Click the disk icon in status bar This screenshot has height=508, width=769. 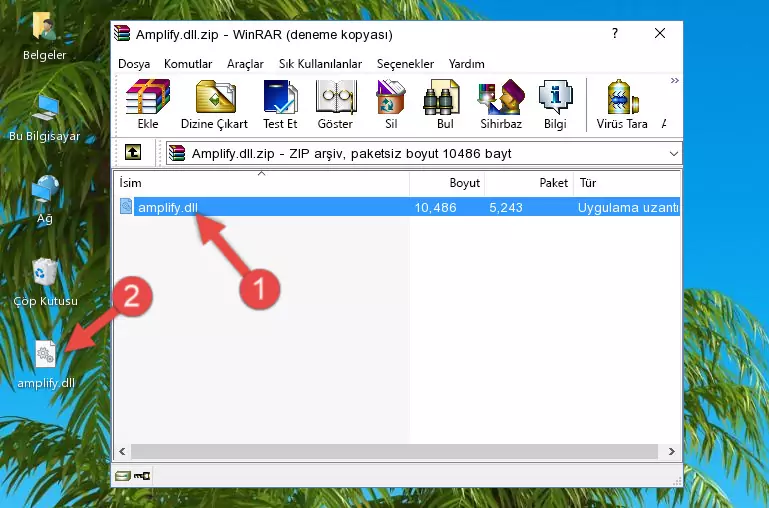click(122, 476)
